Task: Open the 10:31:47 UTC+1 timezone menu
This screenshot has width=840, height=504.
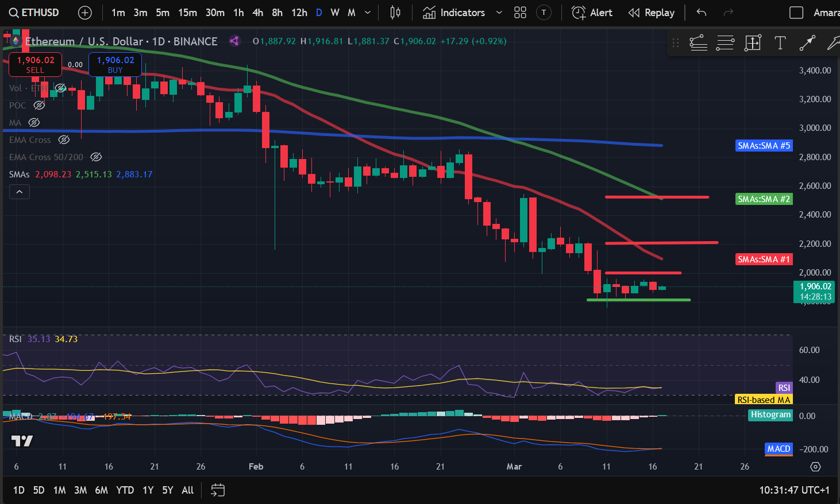Action: click(x=795, y=490)
